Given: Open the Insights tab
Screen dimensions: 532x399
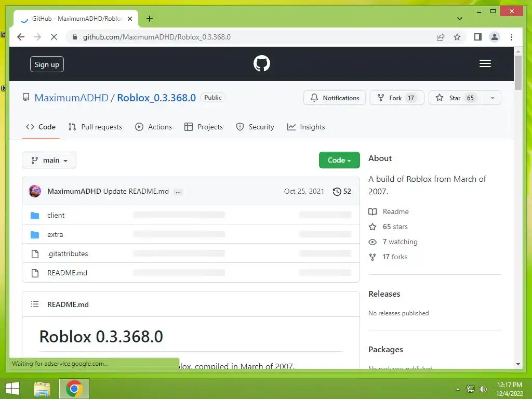Looking at the screenshot, I should pos(306,127).
